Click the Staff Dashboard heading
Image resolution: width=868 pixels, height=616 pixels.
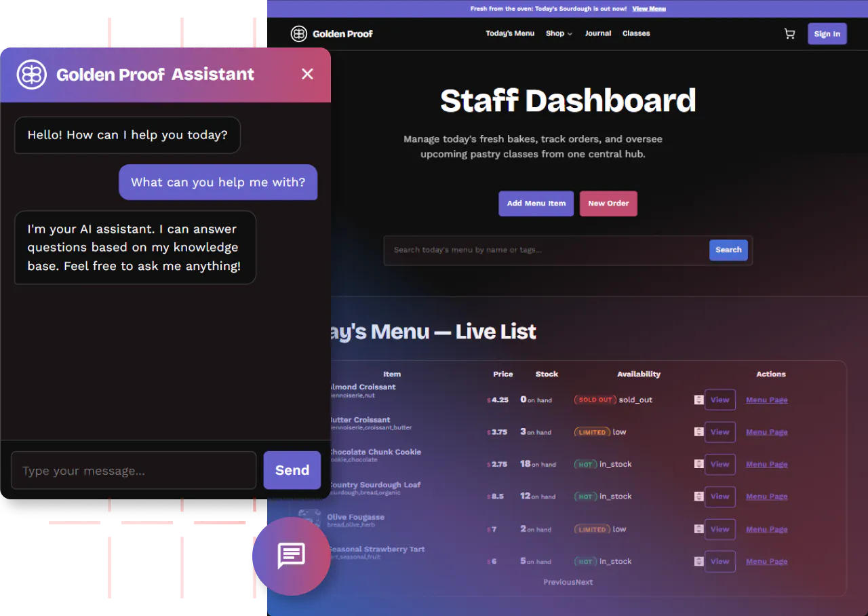(568, 100)
